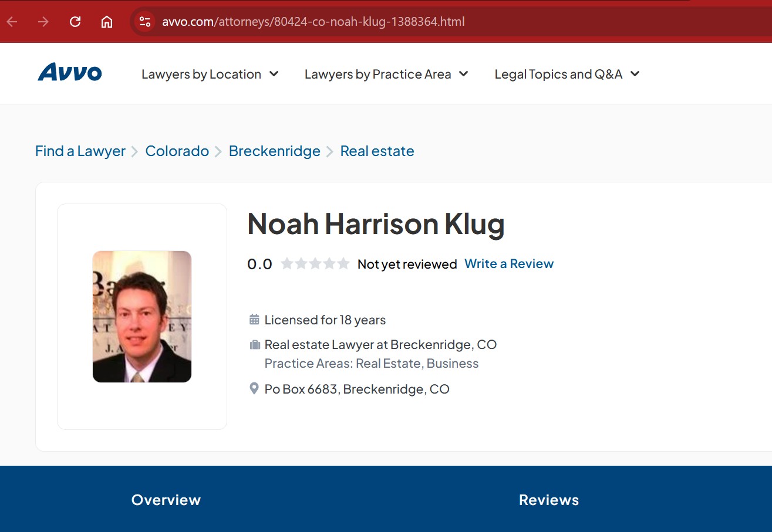
Task: Click the Avvo logo
Action: point(70,73)
